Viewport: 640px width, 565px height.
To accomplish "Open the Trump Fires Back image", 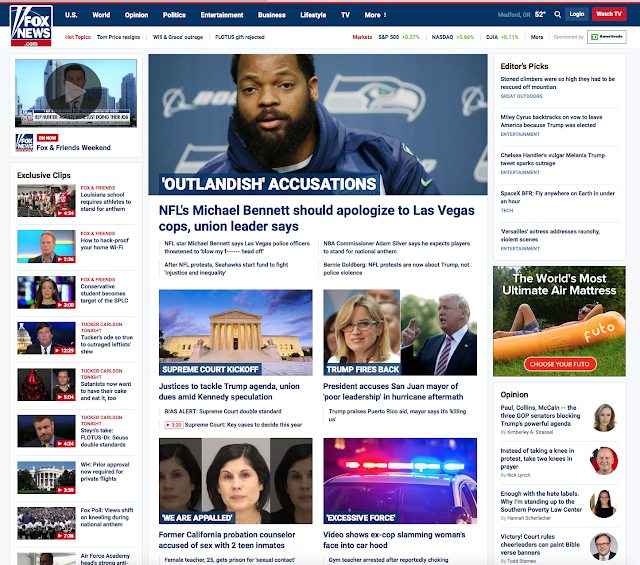I will 400,332.
